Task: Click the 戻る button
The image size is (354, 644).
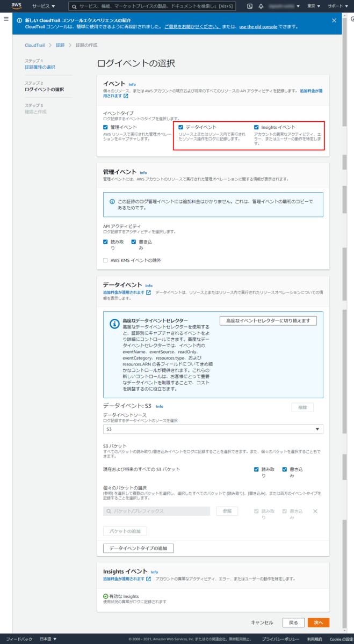Action: click(x=293, y=623)
